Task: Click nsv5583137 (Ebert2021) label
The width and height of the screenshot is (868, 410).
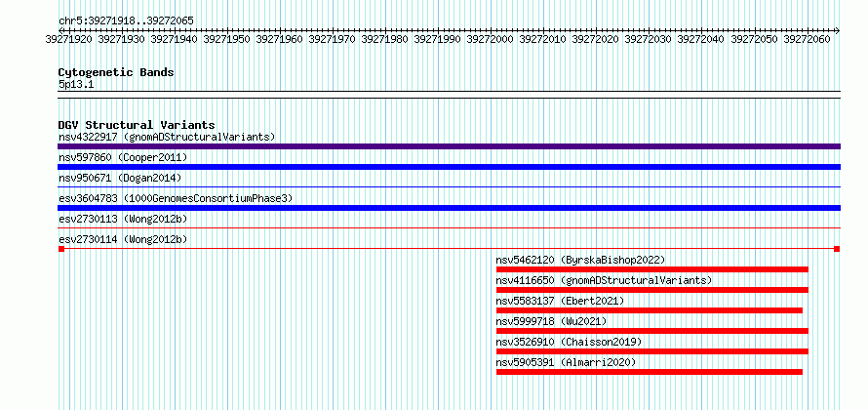Action: click(560, 301)
